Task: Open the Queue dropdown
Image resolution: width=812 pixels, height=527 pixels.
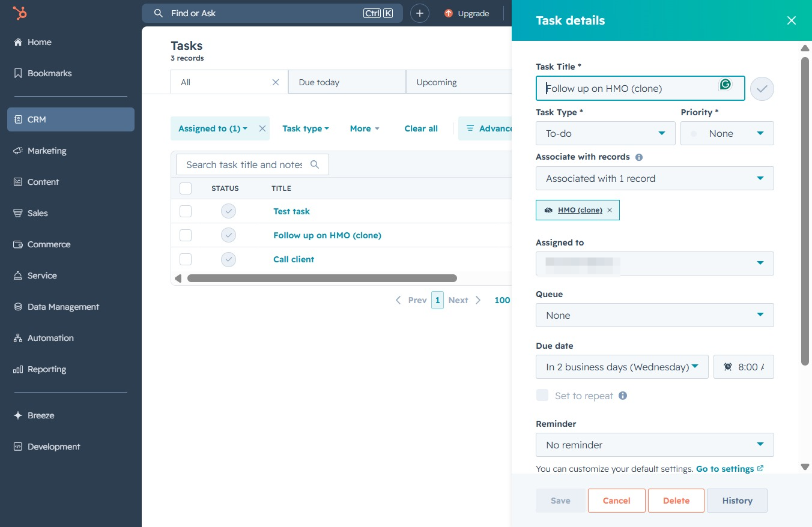Action: click(x=655, y=315)
